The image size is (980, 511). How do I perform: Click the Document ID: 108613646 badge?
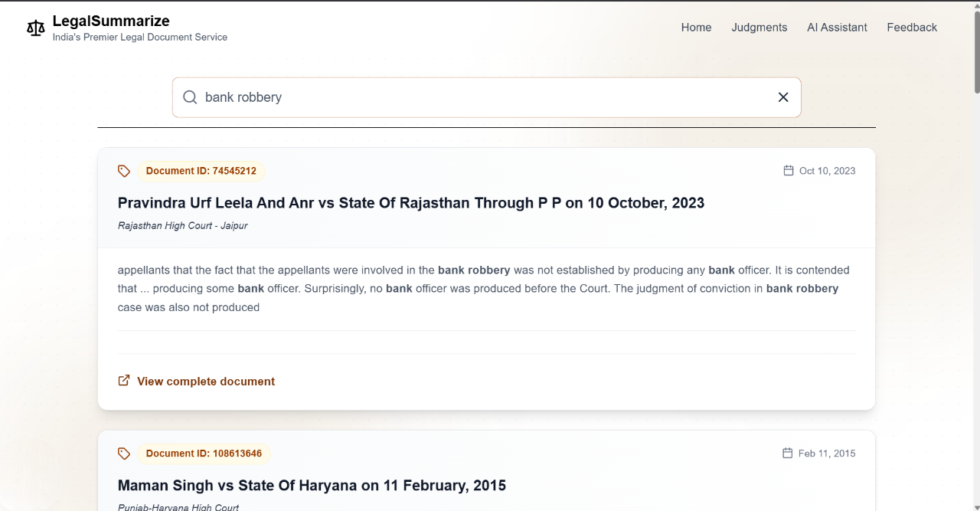coord(204,454)
